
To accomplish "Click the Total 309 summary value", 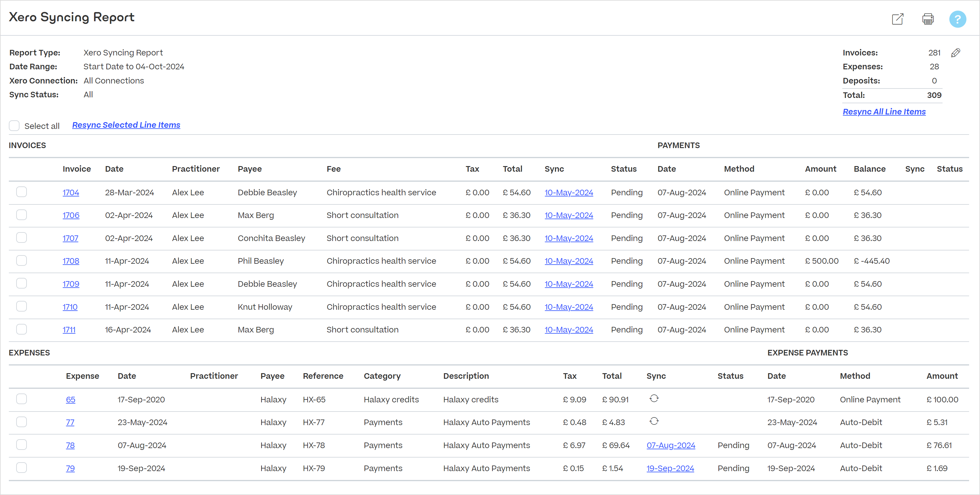I will coord(934,95).
